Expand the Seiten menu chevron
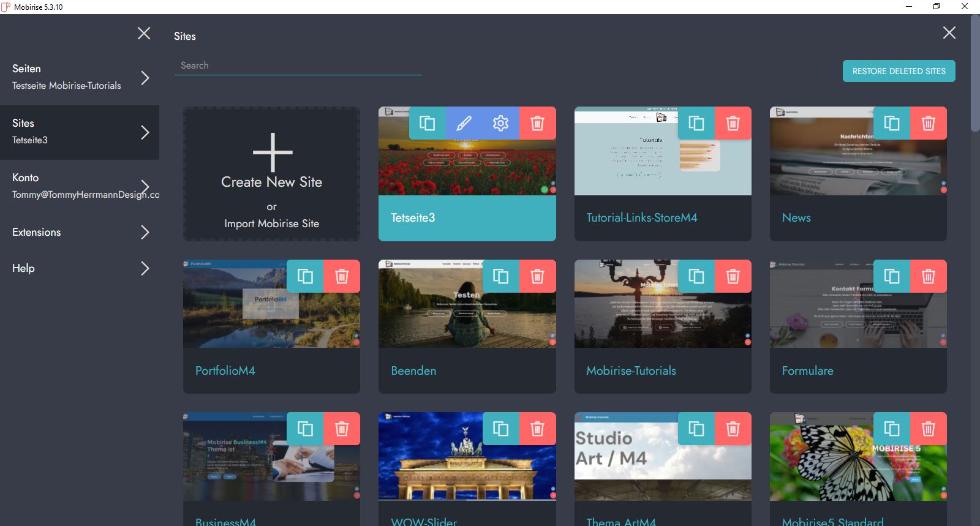The height and width of the screenshot is (526, 980). coord(145,78)
